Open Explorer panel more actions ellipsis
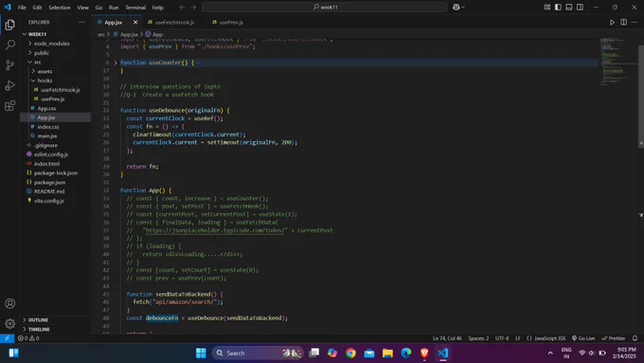This screenshot has width=644, height=363. coord(81,22)
